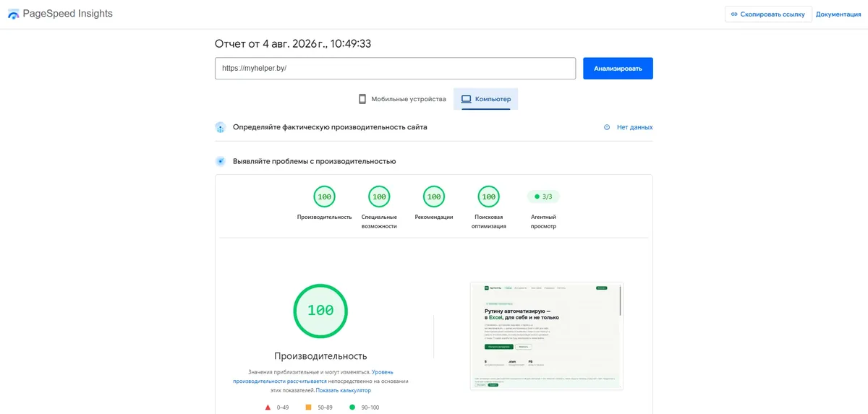
Task: Click the large Производительность title below gauge
Action: coord(320,356)
